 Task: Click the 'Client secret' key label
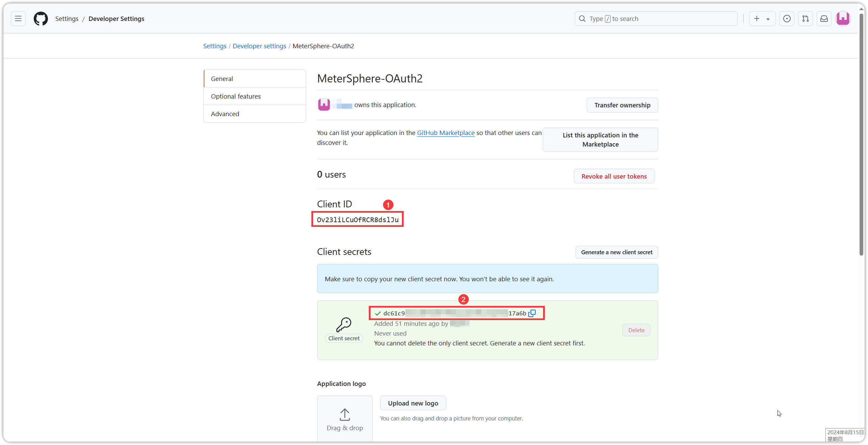click(x=344, y=338)
